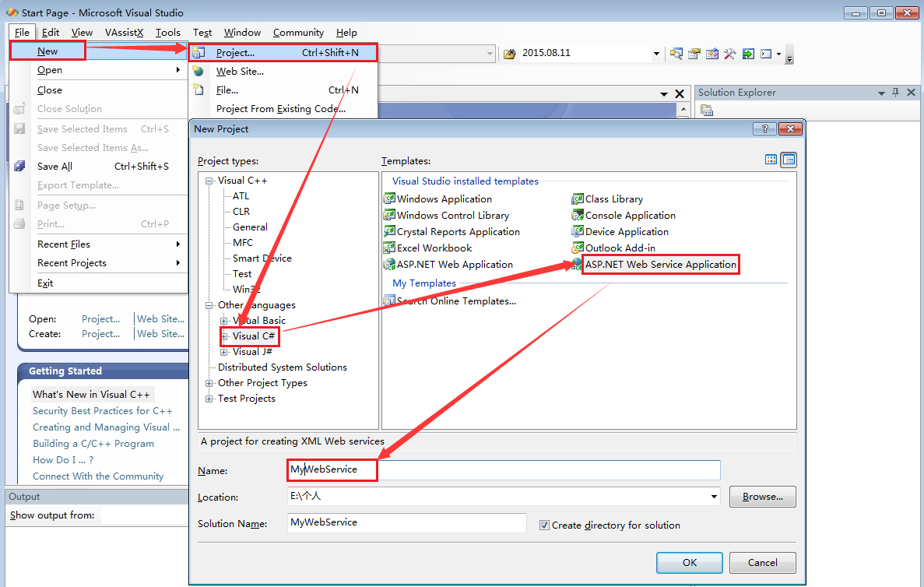Collapse the Visual C++ tree node

pos(209,181)
